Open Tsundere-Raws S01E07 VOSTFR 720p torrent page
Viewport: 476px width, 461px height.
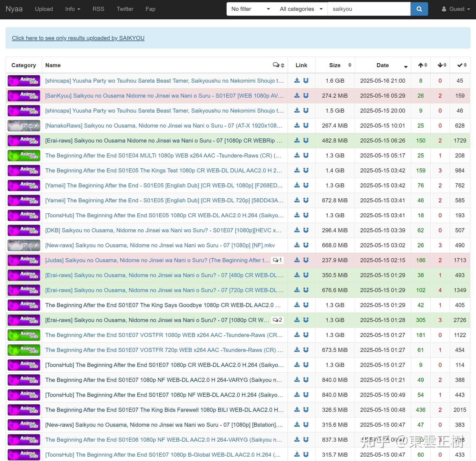[164, 350]
